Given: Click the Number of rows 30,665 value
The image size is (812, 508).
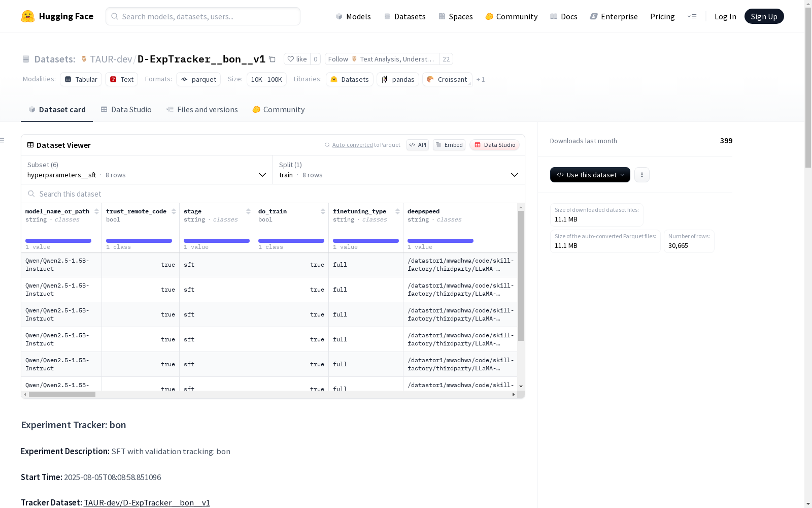Looking at the screenshot, I should (x=678, y=245).
